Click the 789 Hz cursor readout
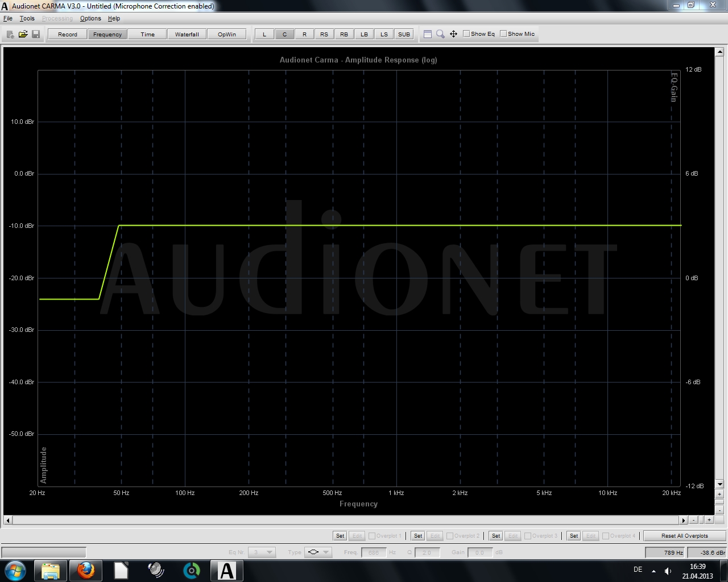 [665, 552]
